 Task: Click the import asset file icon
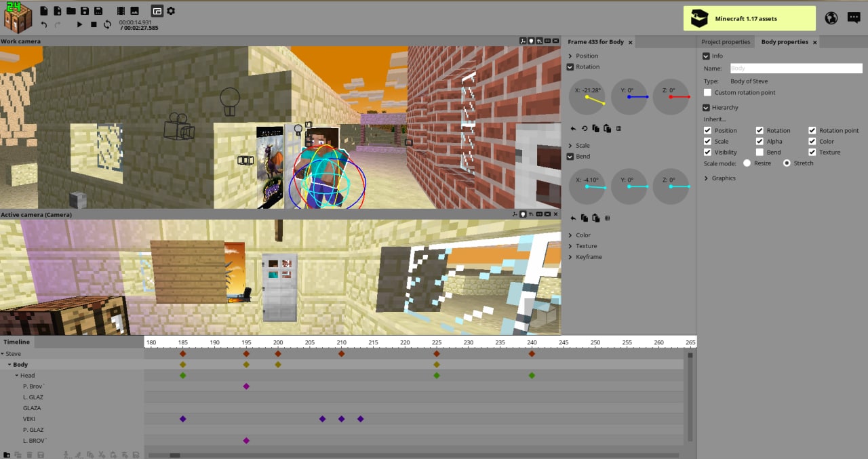click(58, 11)
